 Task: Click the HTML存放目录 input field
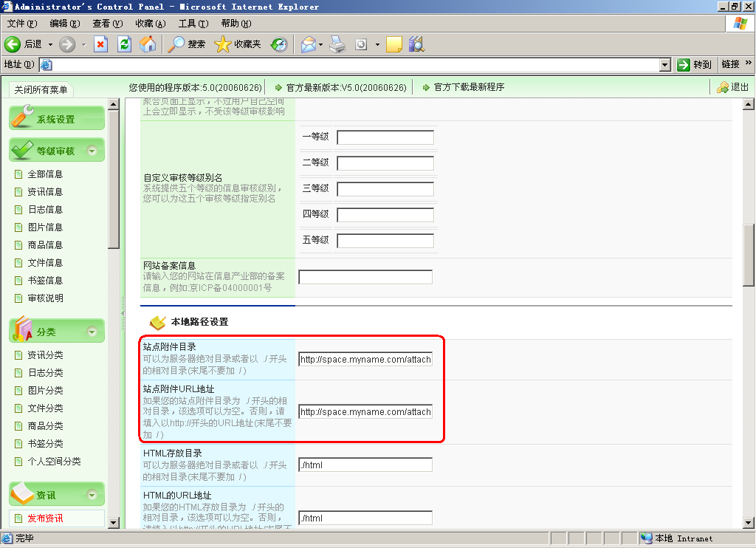tap(365, 465)
